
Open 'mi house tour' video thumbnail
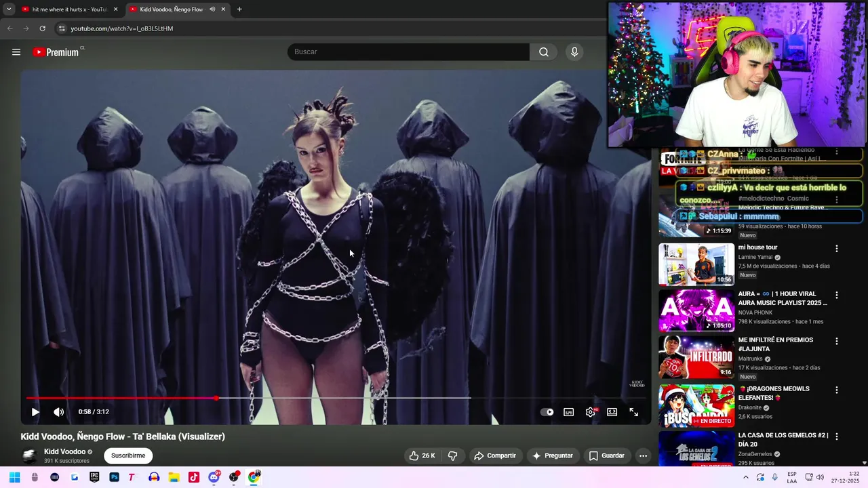coord(696,264)
